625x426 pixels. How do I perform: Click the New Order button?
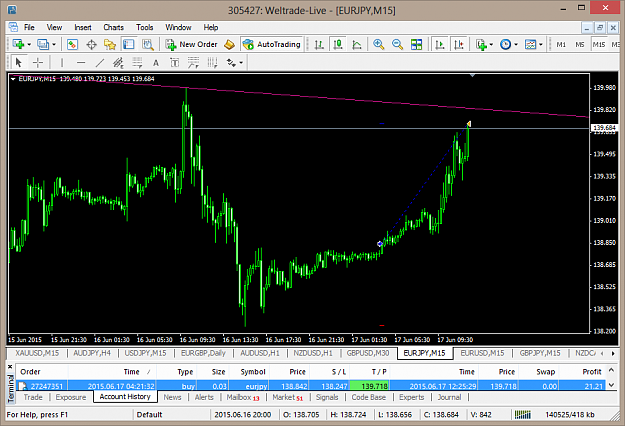pos(192,44)
